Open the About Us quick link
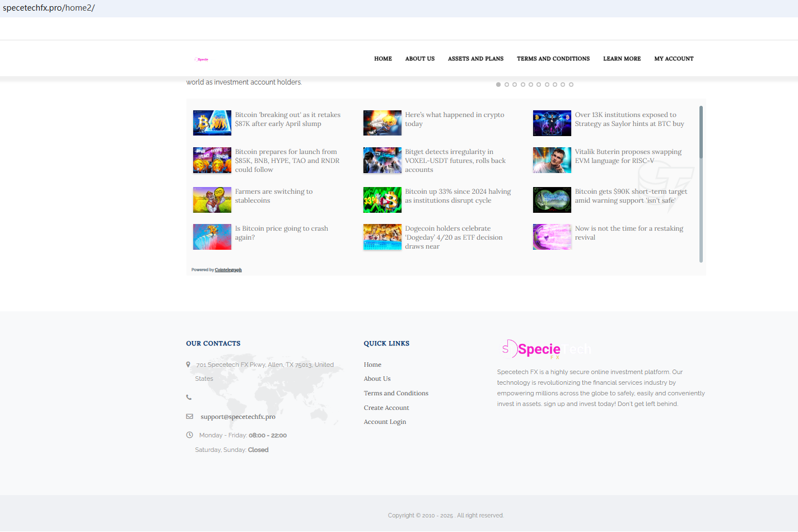 [377, 379]
